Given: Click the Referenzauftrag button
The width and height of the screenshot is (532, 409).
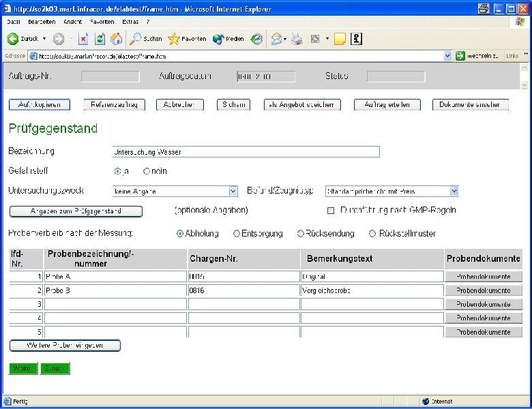Looking at the screenshot, I should point(115,105).
